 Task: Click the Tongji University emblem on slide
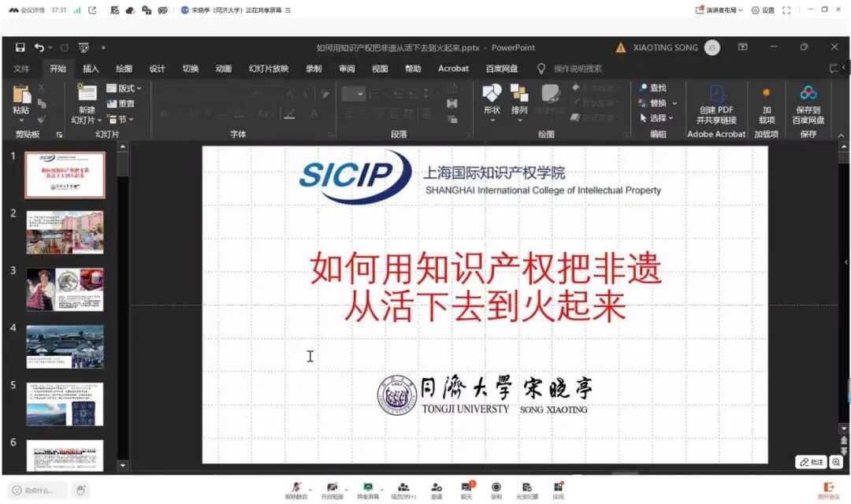[x=397, y=395]
